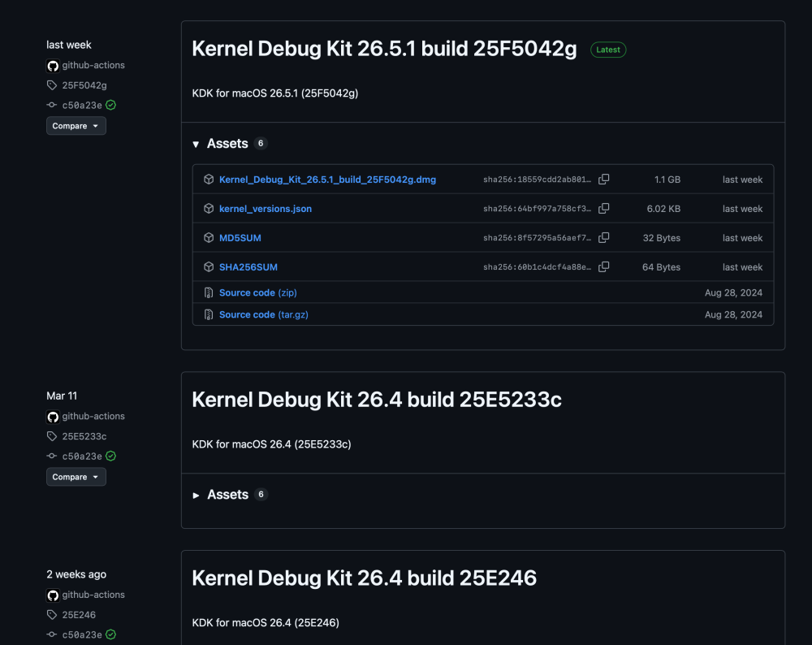Open commit c50a23e for 25E246 release
Screen dimensions: 812x645
[x=82, y=634]
